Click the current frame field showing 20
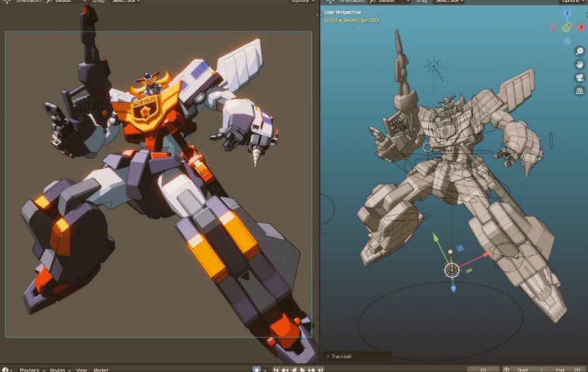The image size is (588, 372). point(483,369)
